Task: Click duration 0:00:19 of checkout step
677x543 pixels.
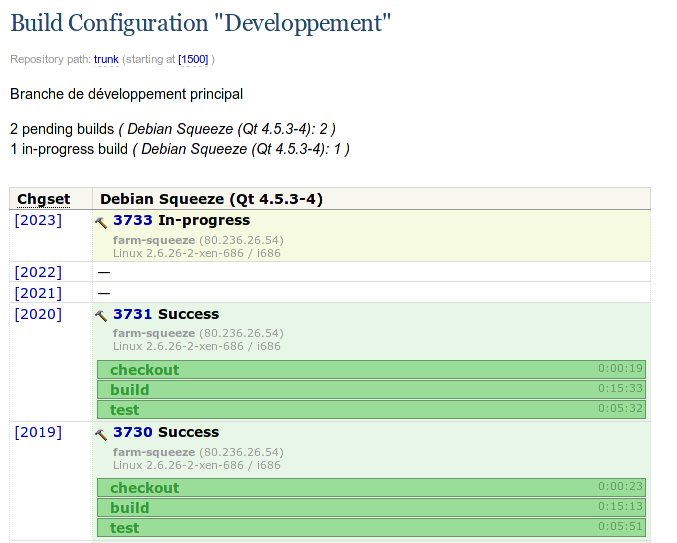Action: tap(620, 368)
